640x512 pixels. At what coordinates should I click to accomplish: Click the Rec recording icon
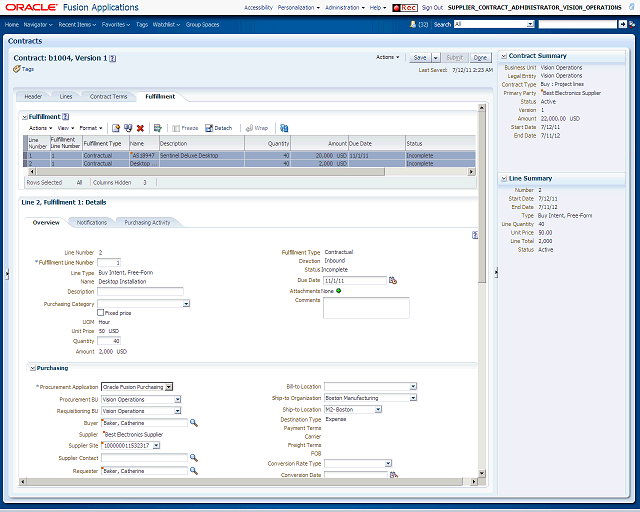click(x=404, y=8)
